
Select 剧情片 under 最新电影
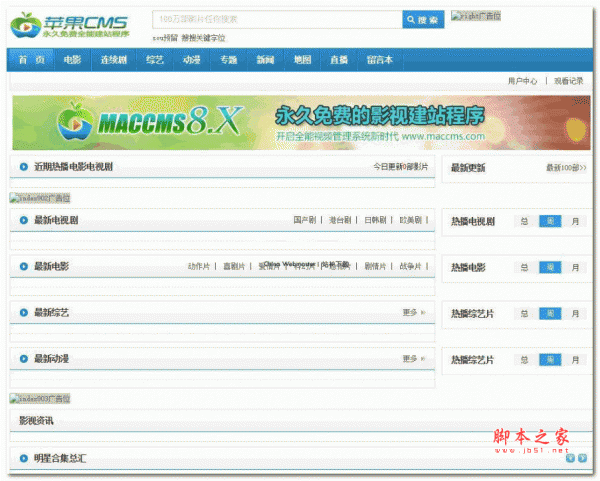375,266
